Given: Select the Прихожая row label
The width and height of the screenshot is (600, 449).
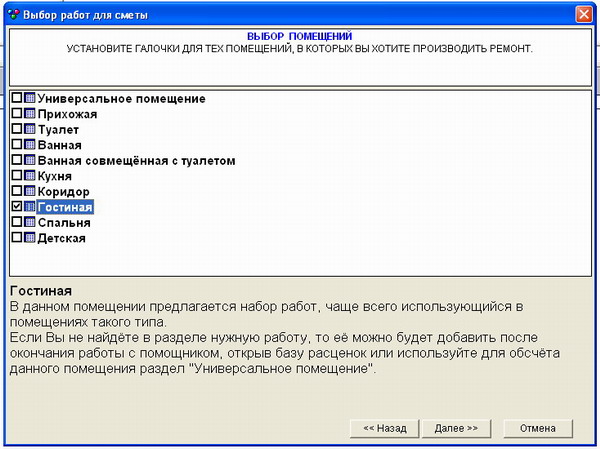Looking at the screenshot, I should pyautogui.click(x=67, y=114).
